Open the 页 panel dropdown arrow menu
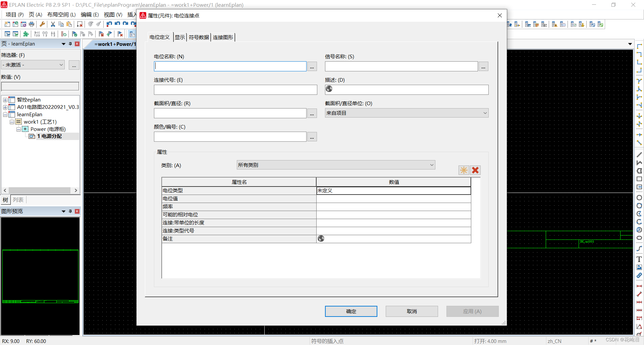This screenshot has width=644, height=345. (63, 44)
